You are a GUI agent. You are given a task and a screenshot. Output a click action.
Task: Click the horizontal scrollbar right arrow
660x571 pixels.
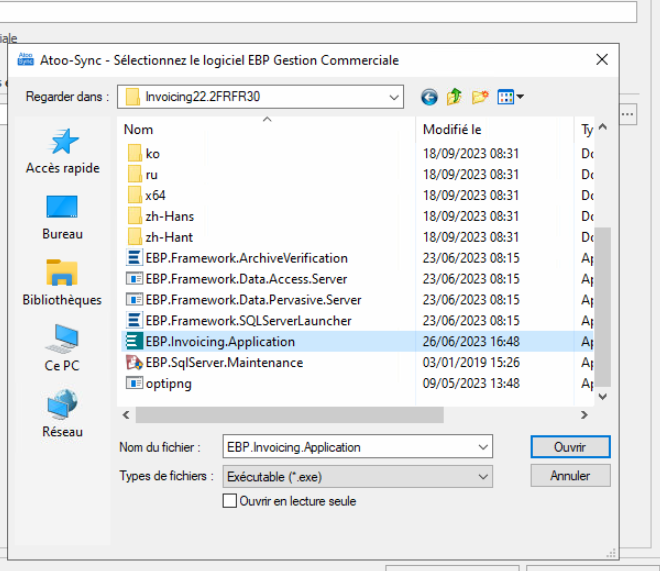(584, 415)
